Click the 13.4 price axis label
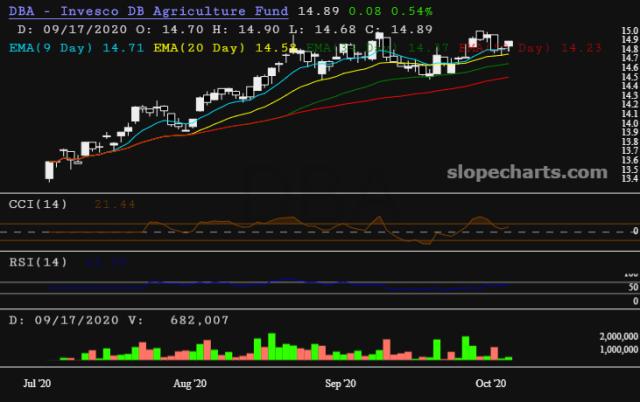This screenshot has height=402, width=640. click(628, 180)
